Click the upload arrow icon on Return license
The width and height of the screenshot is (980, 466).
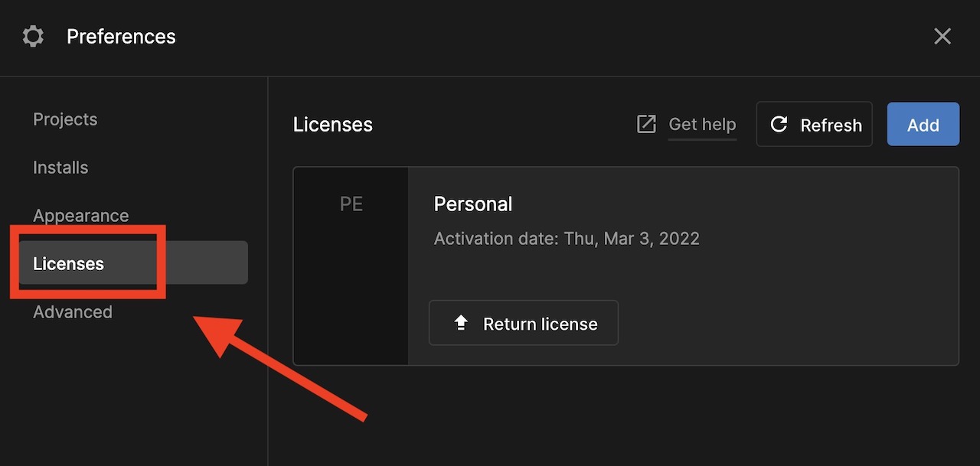tap(461, 324)
